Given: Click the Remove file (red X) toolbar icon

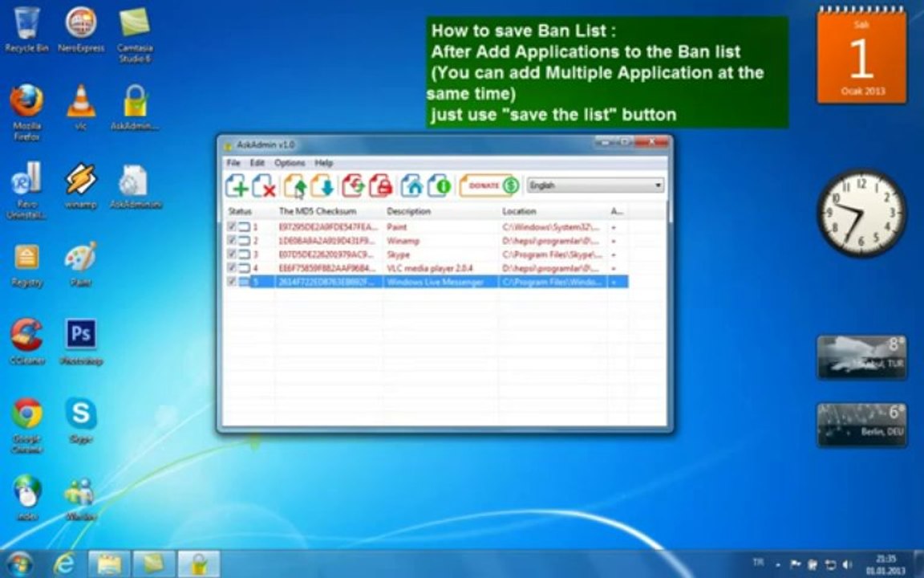Looking at the screenshot, I should click(x=264, y=185).
